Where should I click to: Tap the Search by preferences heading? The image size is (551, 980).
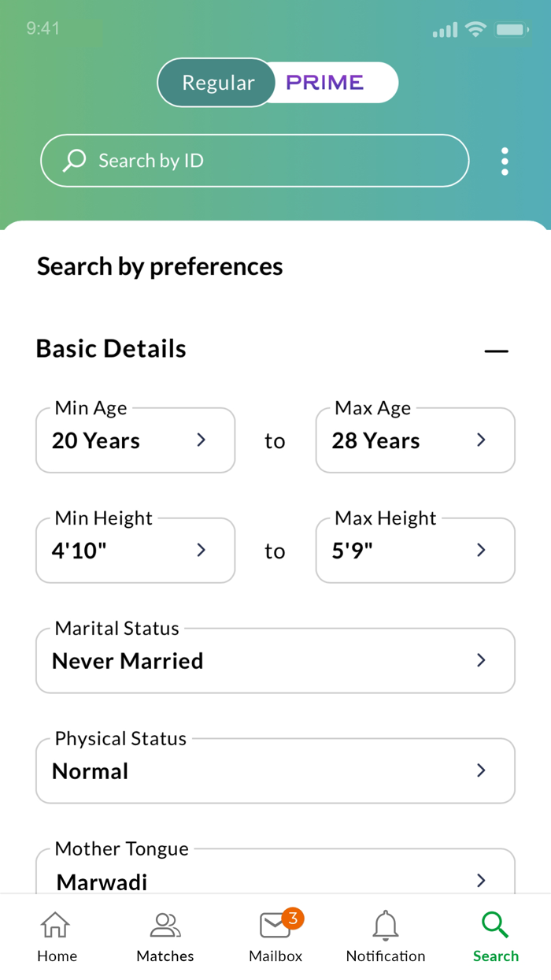tap(160, 266)
